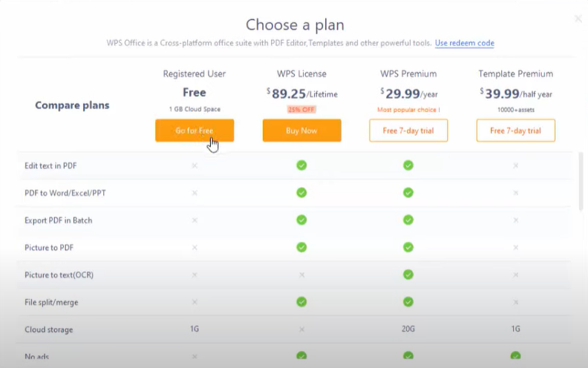
Task: Click the 20G cloud storage value under WPS Premium
Action: tap(408, 329)
